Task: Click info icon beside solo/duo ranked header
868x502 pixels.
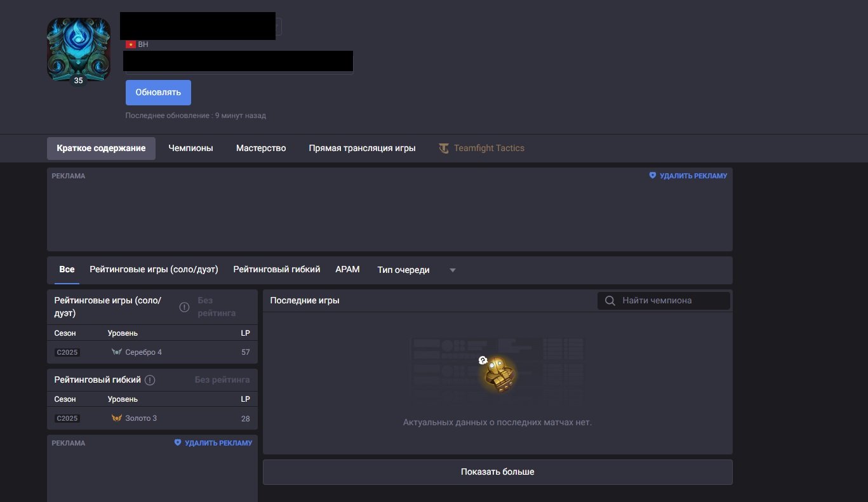Action: pos(184,307)
